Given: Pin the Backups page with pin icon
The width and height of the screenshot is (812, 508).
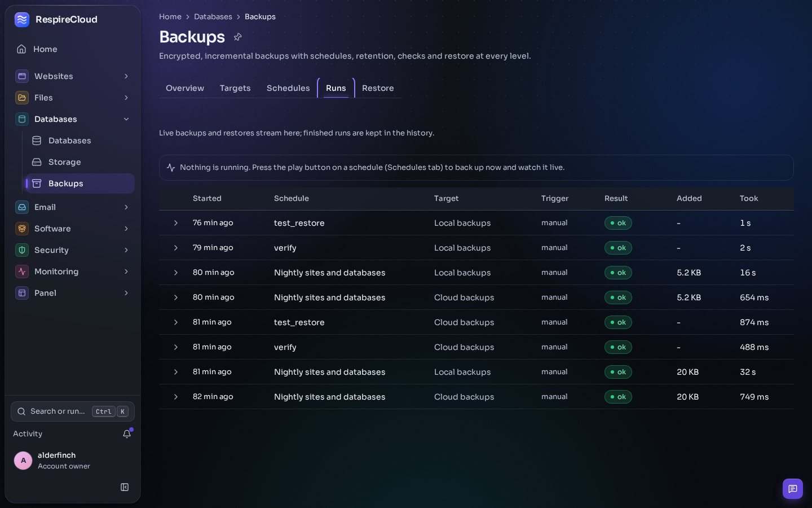Looking at the screenshot, I should click(x=238, y=37).
